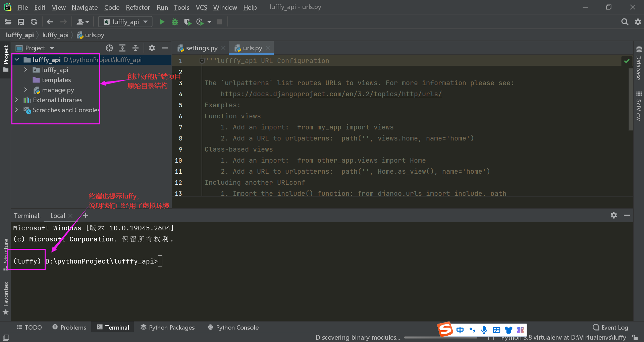The height and width of the screenshot is (342, 644).
Task: Click the indexing progress bar
Action: [441, 338]
